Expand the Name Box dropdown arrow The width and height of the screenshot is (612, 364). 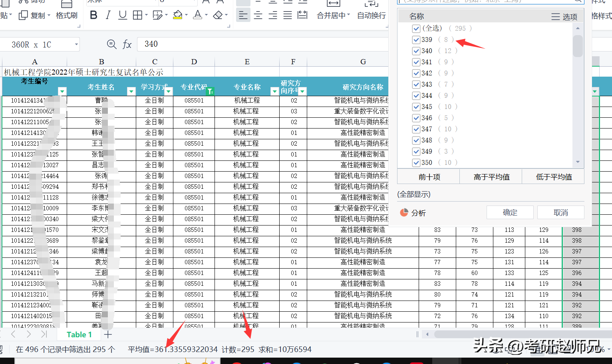(x=76, y=44)
